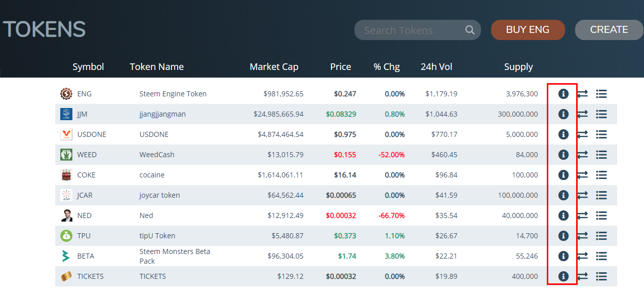Open list icon for TICKETS token
The image size is (644, 289).
(x=601, y=276)
